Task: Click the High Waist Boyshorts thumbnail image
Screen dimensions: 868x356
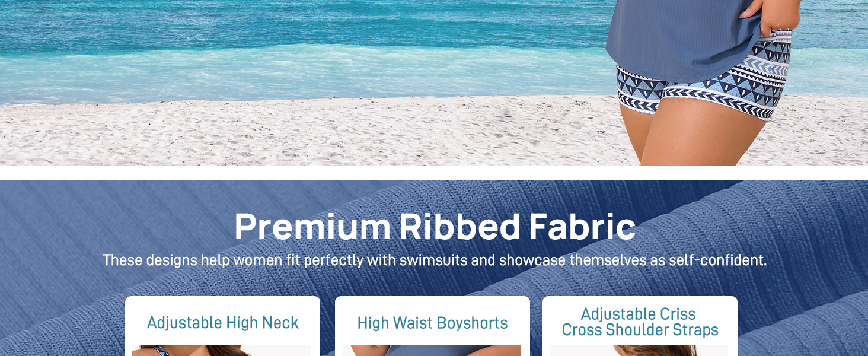Action: (431, 351)
